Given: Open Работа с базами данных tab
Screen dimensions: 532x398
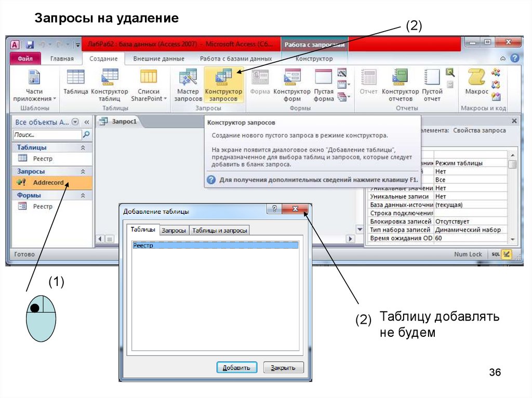Looking at the screenshot, I should (x=236, y=59).
